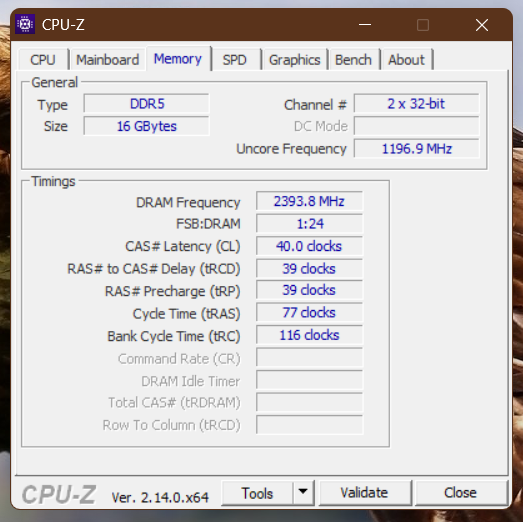The height and width of the screenshot is (522, 523).
Task: Switch to the Mainboard tab
Action: (x=107, y=60)
